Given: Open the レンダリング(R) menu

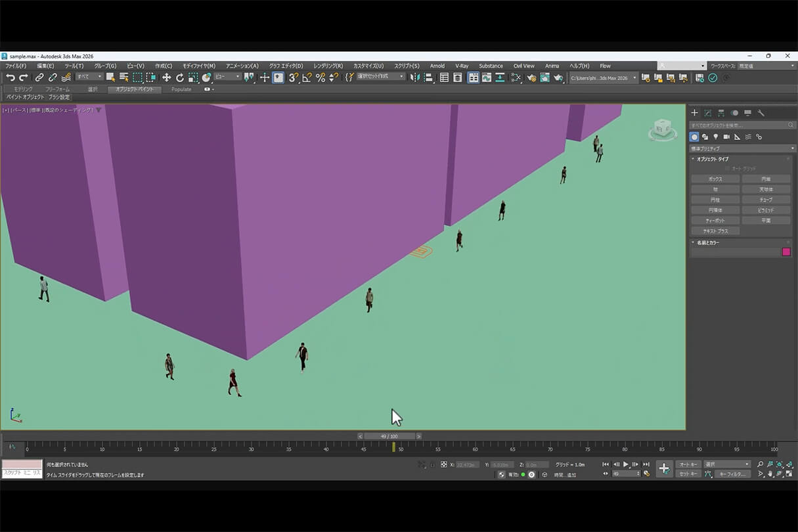Looking at the screenshot, I should (x=328, y=66).
